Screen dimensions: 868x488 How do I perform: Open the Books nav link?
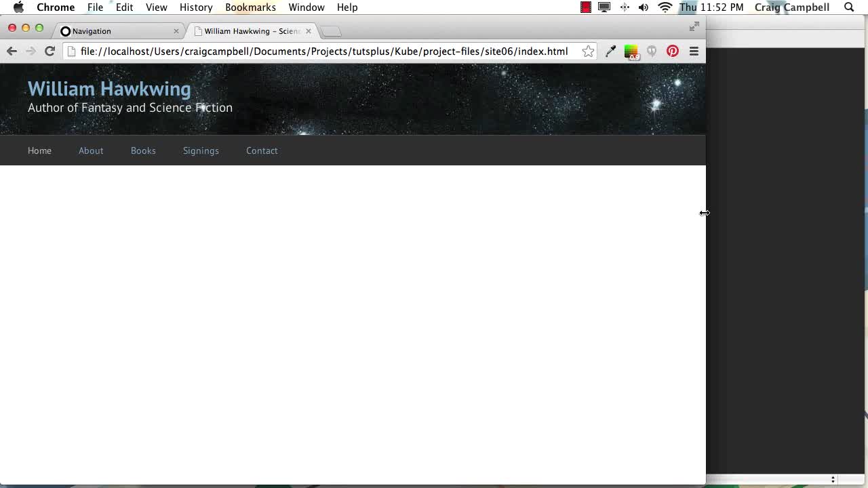coord(143,150)
